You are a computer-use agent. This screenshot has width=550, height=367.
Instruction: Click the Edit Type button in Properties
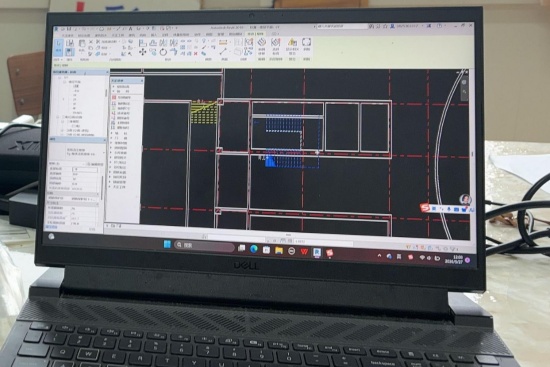(x=96, y=164)
